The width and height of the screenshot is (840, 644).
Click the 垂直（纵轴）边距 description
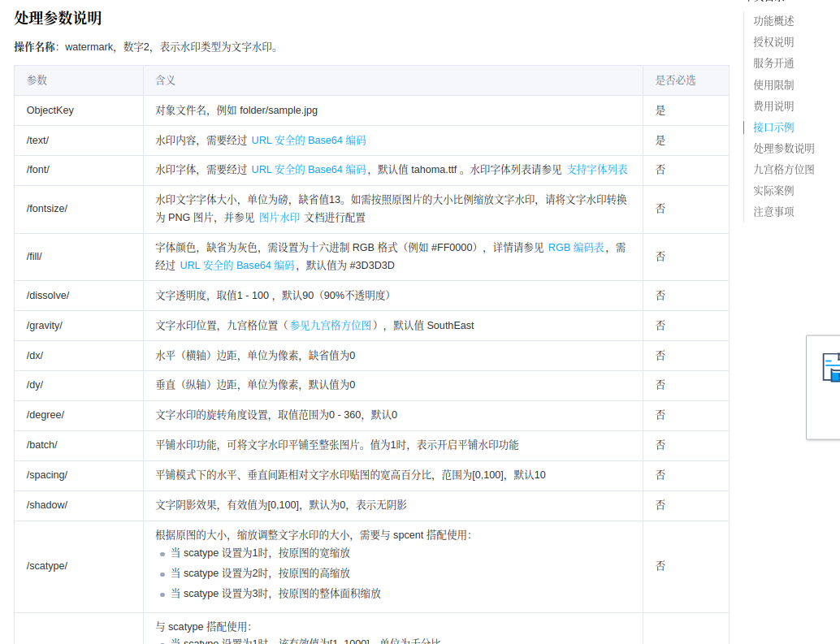[255, 385]
